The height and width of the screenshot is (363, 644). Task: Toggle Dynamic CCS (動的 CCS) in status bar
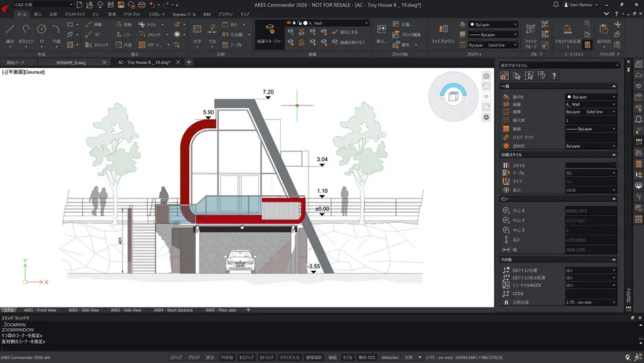pyautogui.click(x=367, y=358)
